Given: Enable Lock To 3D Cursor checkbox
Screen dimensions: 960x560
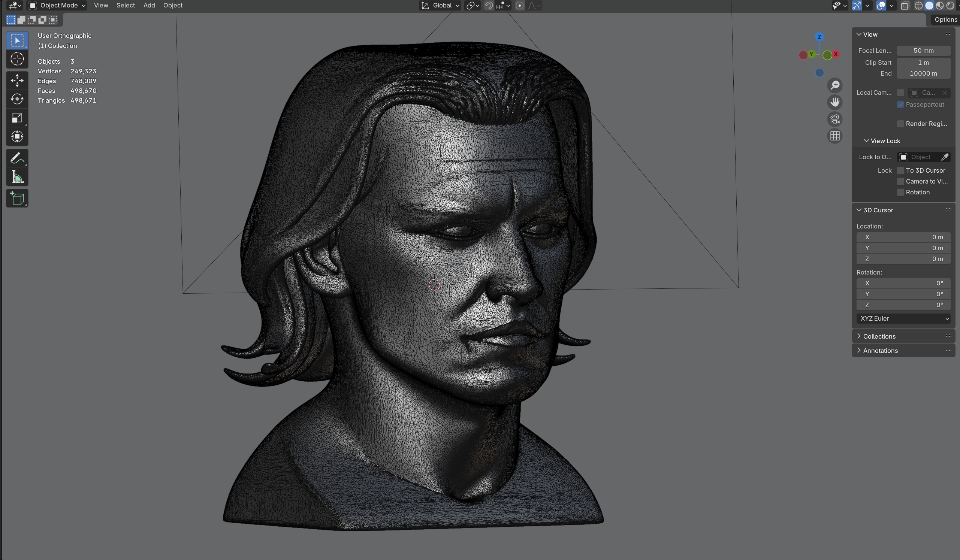Looking at the screenshot, I should tap(900, 170).
